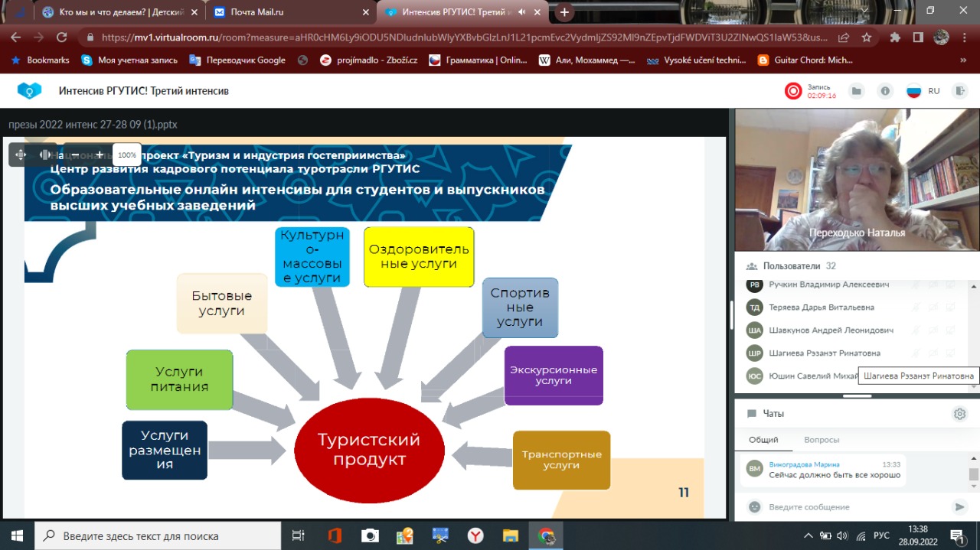Screen dimensions: 980x550
Task: Click the exit room icon
Action: click(x=959, y=91)
